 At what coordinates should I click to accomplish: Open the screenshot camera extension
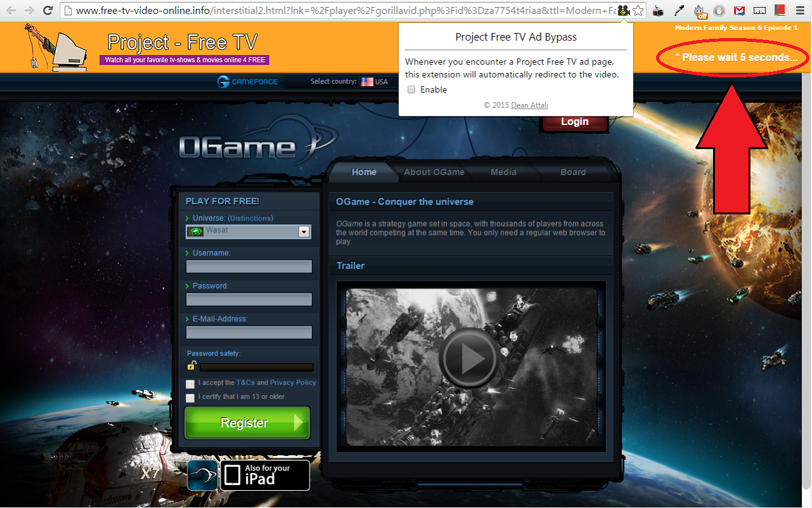click(x=659, y=11)
